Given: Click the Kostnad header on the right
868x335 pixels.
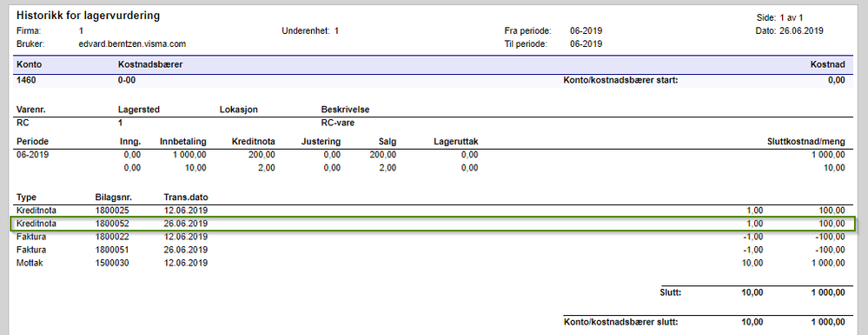Looking at the screenshot, I should (x=827, y=65).
